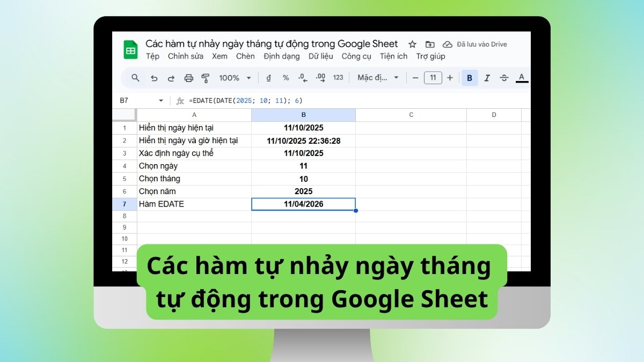Click the move to folder icon
The height and width of the screenshot is (362, 644).
[x=429, y=44]
